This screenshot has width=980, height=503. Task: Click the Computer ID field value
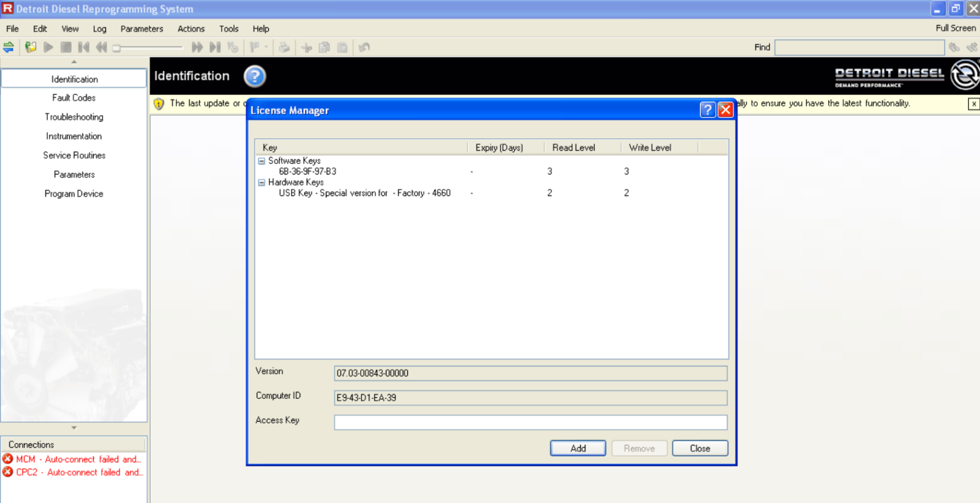tap(530, 398)
